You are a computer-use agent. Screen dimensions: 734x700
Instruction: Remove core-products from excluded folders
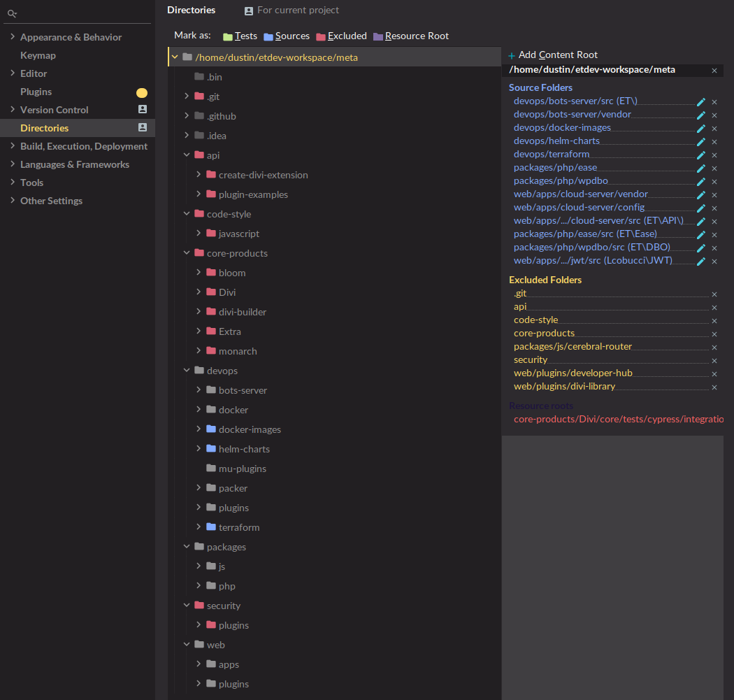click(714, 334)
